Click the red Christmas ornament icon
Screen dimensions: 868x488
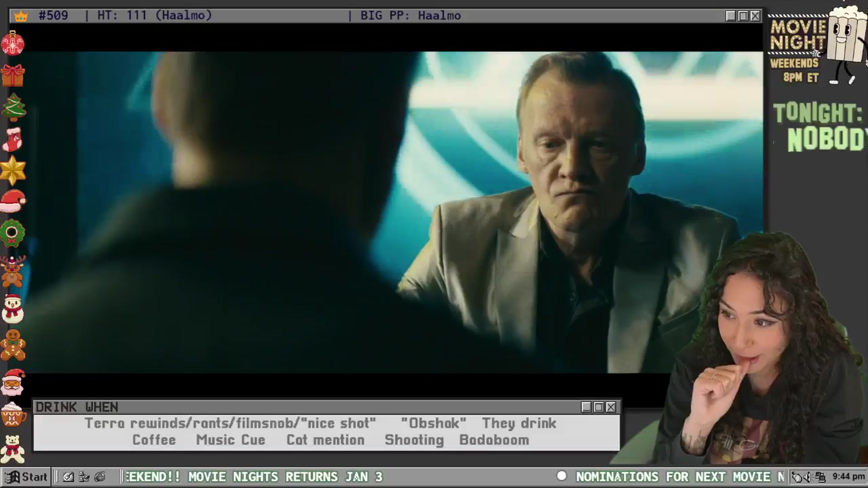click(13, 43)
